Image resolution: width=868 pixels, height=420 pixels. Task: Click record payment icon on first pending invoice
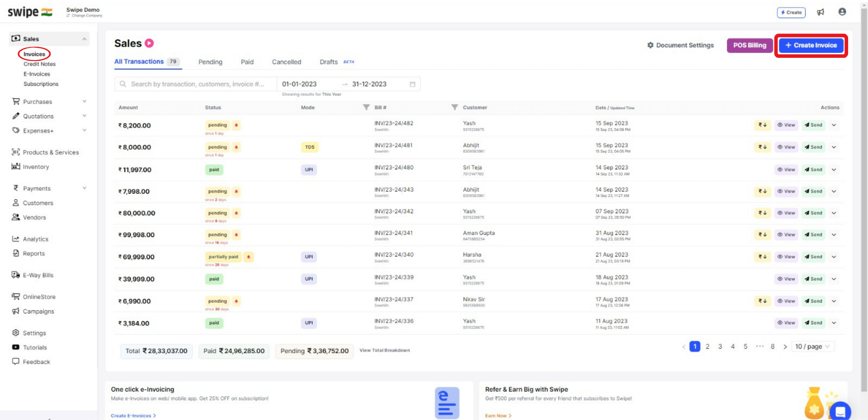point(762,125)
